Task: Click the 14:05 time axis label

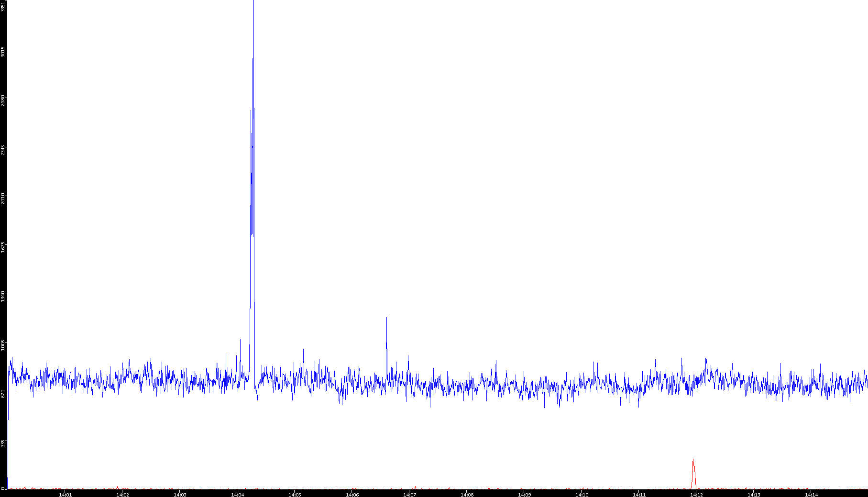Action: click(295, 495)
